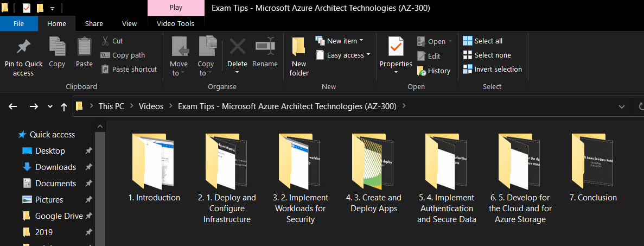Click the Delete X icon
Viewport: 644px width, 246px height.
[237, 47]
